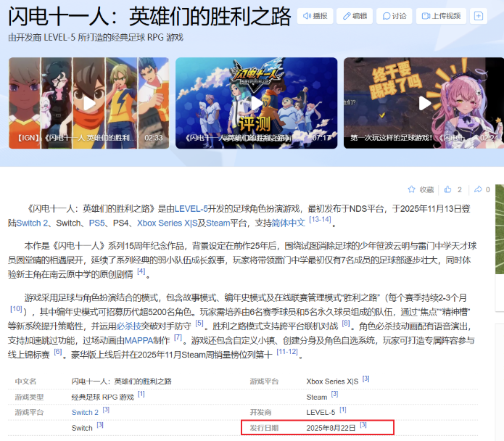The image size is (504, 441).
Task: Open the Switch 2 link in the info table
Action: 85,413
